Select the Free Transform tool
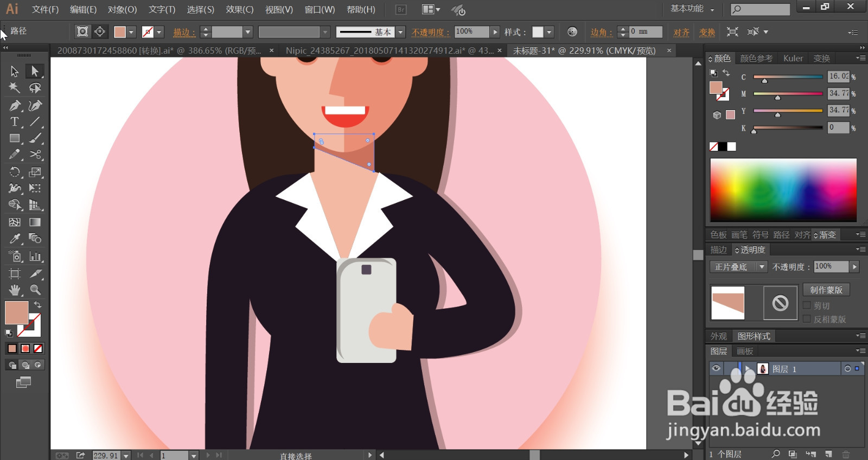 (35, 188)
